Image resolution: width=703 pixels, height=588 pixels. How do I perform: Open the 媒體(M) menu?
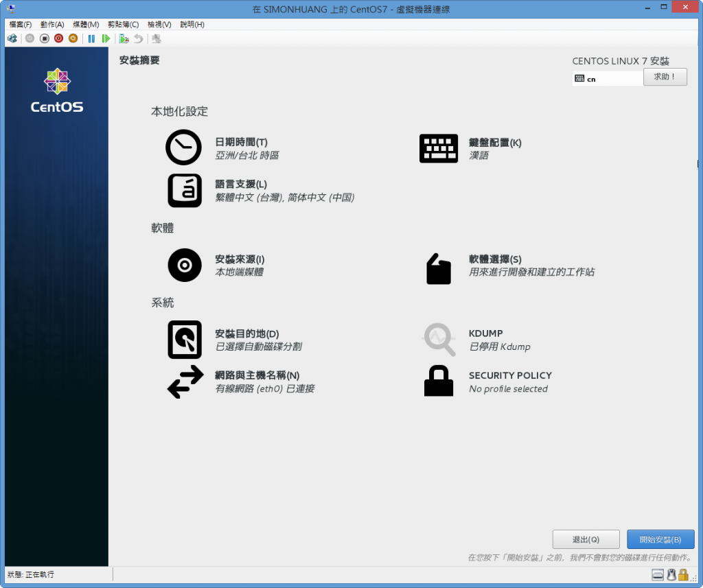click(x=86, y=24)
